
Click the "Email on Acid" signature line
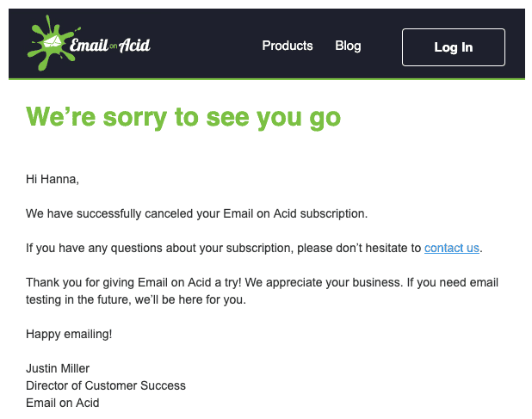(63, 403)
